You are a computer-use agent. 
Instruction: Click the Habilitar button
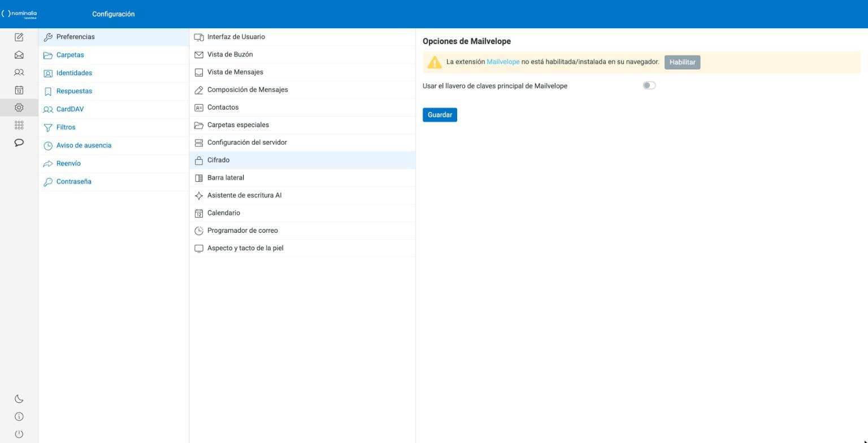click(x=682, y=62)
